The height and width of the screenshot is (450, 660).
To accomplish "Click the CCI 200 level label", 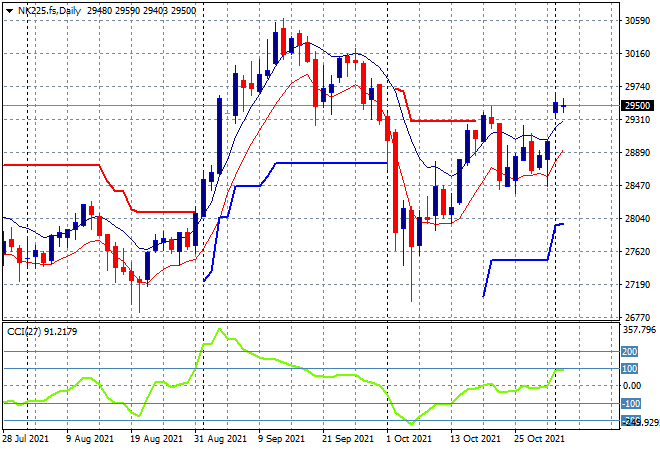I will point(630,352).
